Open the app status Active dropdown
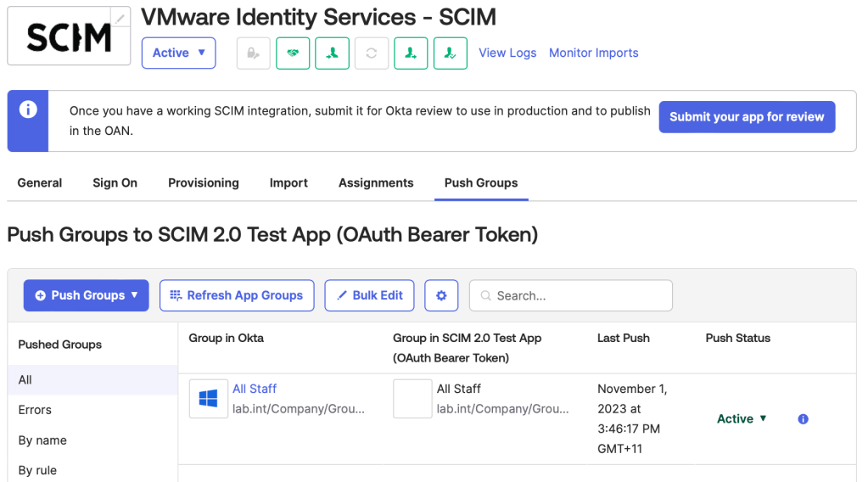This screenshot has height=482, width=868. point(178,53)
